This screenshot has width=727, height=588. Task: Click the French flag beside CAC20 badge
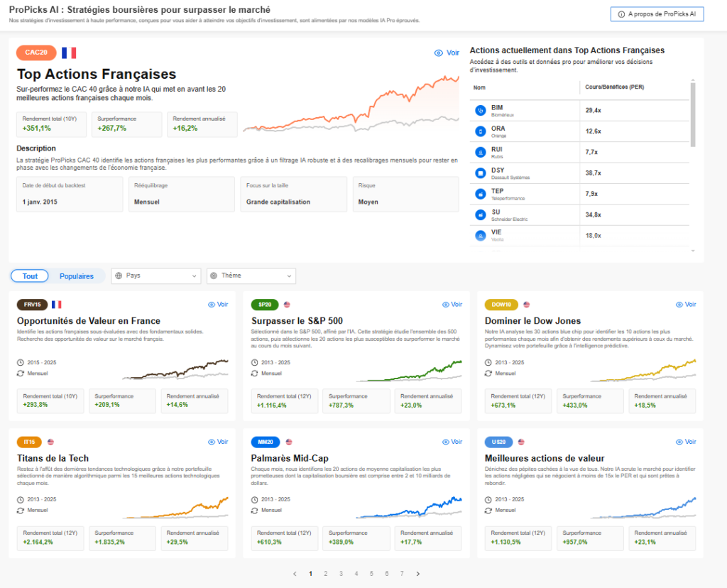tap(69, 53)
